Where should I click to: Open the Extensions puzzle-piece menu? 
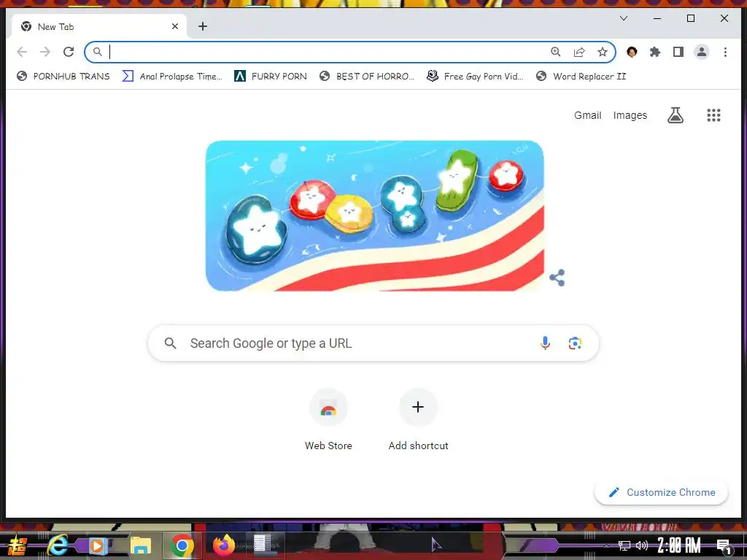pos(655,52)
